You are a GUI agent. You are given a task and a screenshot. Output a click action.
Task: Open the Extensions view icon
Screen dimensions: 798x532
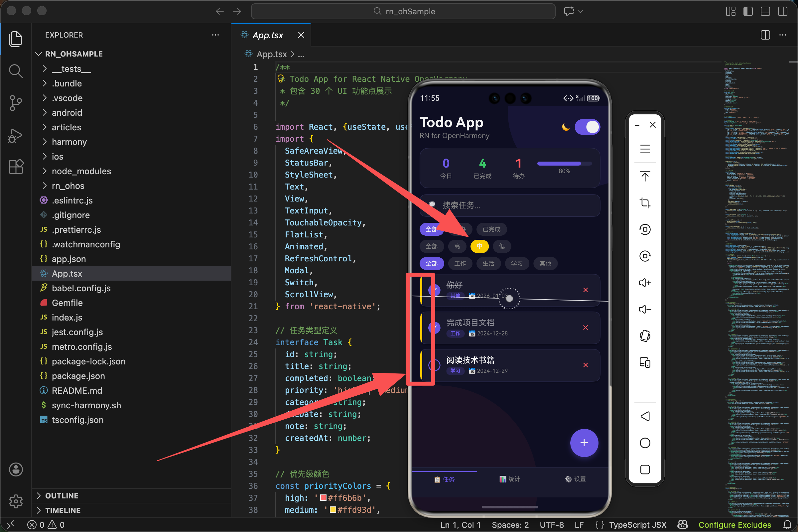pos(16,167)
